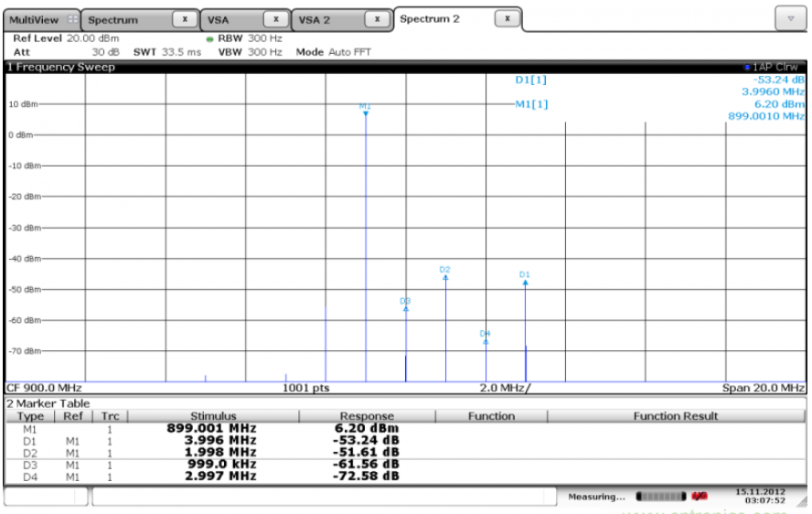Viewport: 812px width, 514px height.
Task: Select the D1 row in marker table
Action: (405, 441)
